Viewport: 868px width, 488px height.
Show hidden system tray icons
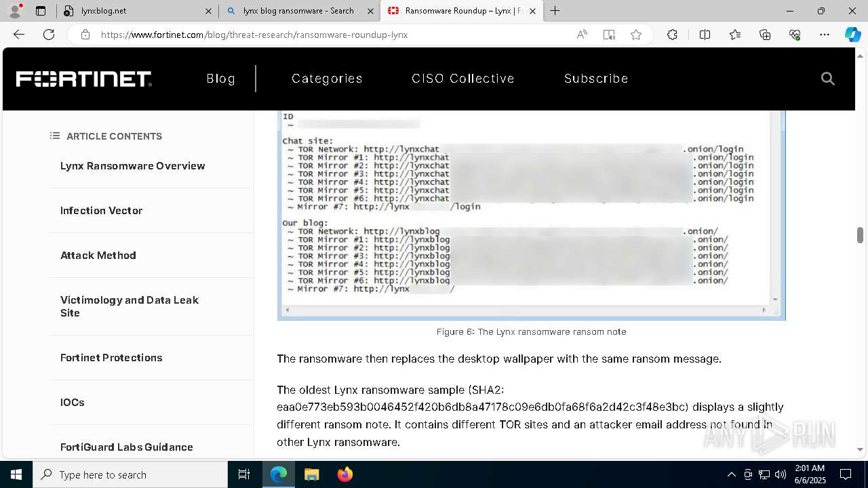coord(731,474)
